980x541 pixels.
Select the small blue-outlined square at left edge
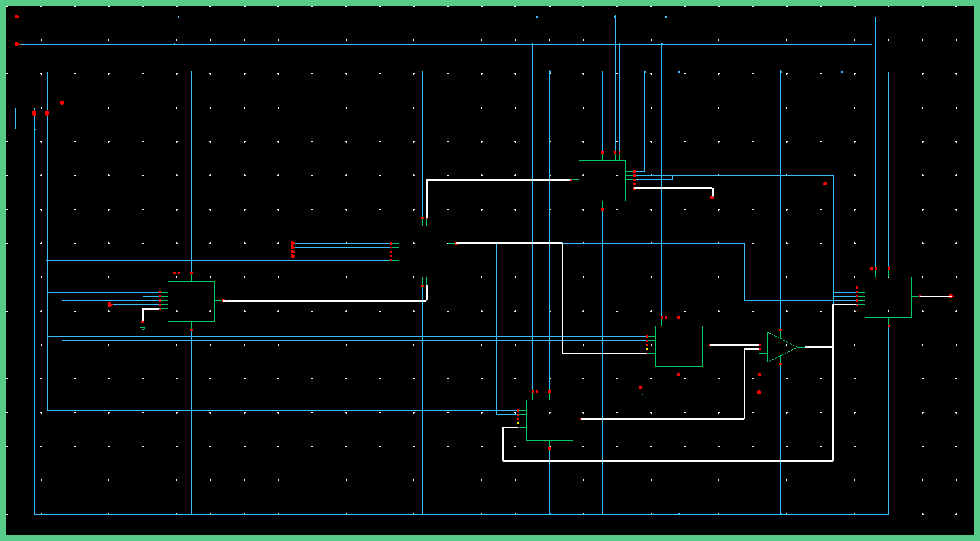tap(25, 118)
